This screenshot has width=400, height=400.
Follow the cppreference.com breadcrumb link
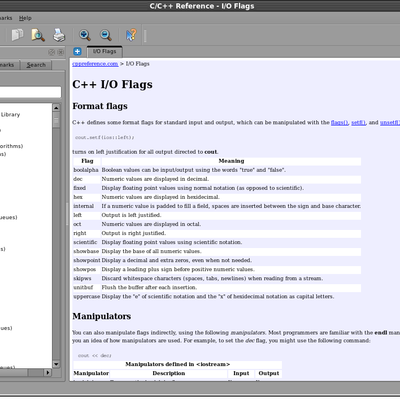tap(95, 64)
